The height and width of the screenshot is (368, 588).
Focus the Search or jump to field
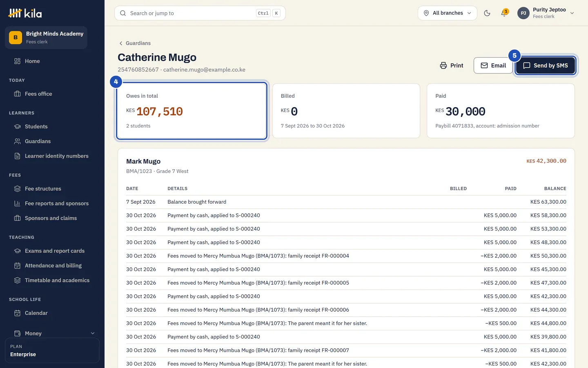tap(200, 13)
